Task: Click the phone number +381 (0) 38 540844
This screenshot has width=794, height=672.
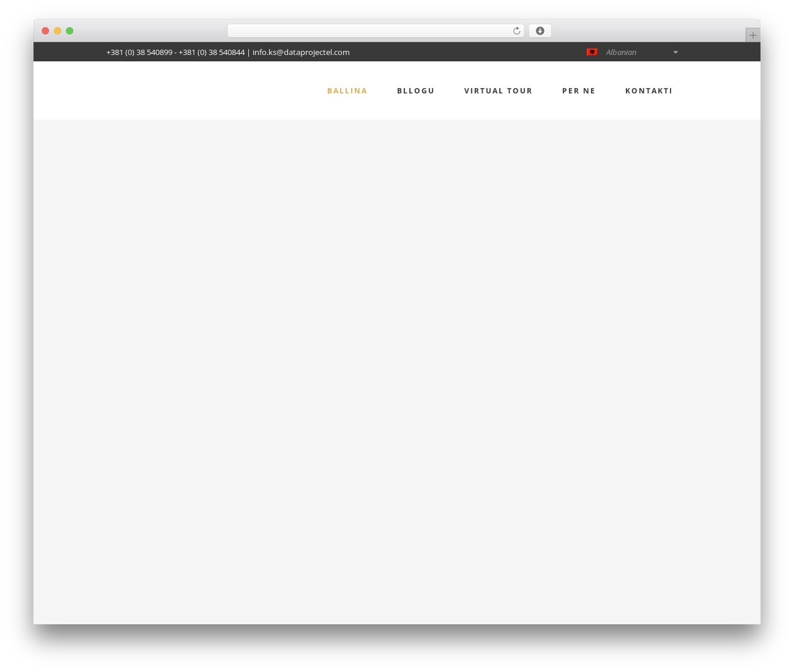Action: pos(212,52)
